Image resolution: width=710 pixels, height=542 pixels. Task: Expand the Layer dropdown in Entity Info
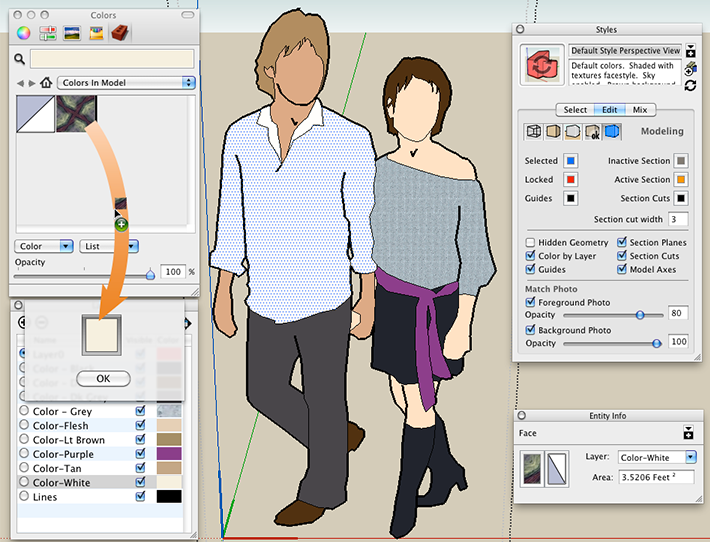656,457
